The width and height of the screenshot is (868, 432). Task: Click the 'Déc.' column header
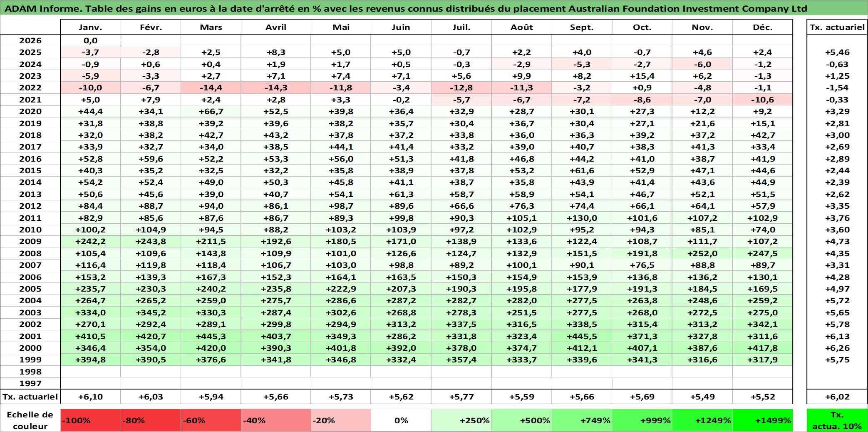tap(763, 27)
